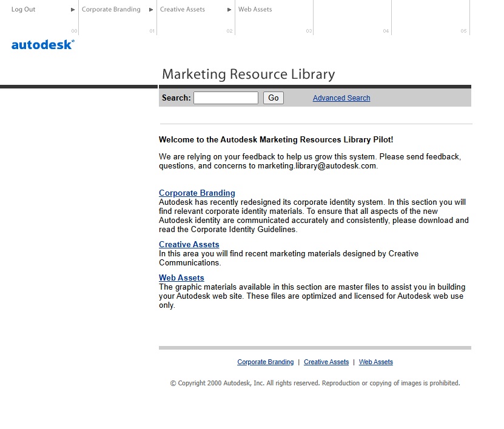The width and height of the screenshot is (504, 429).
Task: Choose Creative Assets in the footer links
Action: click(326, 362)
